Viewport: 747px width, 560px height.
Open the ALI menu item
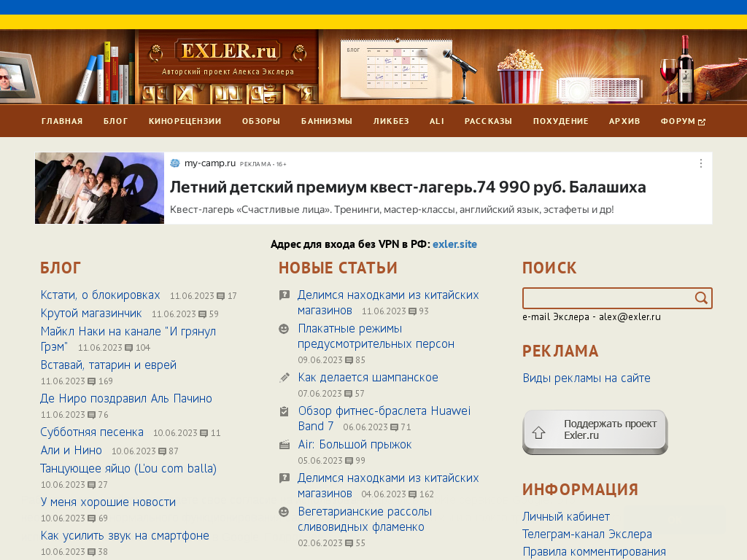tap(437, 121)
